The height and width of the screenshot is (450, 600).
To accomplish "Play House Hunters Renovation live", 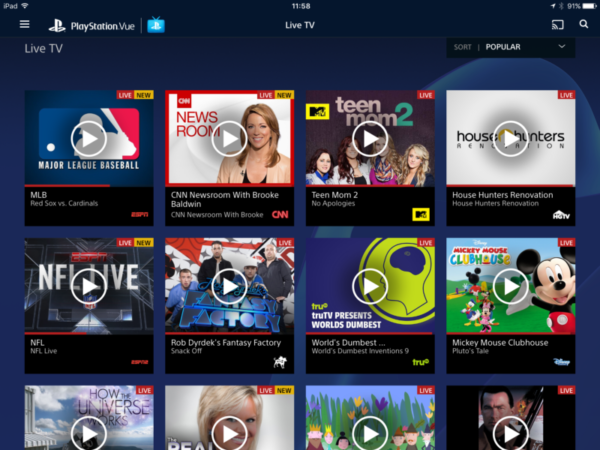I will 510,139.
